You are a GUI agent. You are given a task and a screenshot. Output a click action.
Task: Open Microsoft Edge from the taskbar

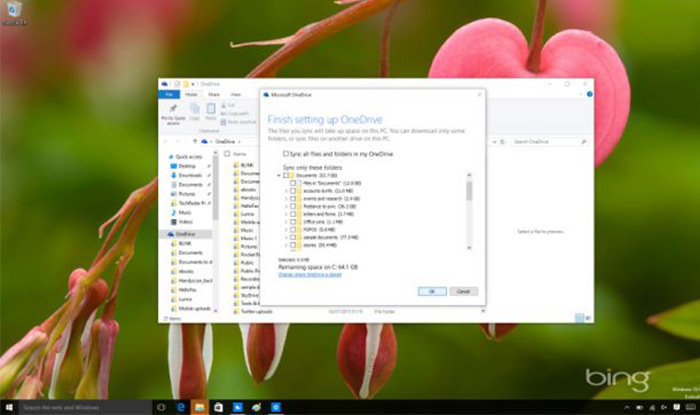point(181,407)
